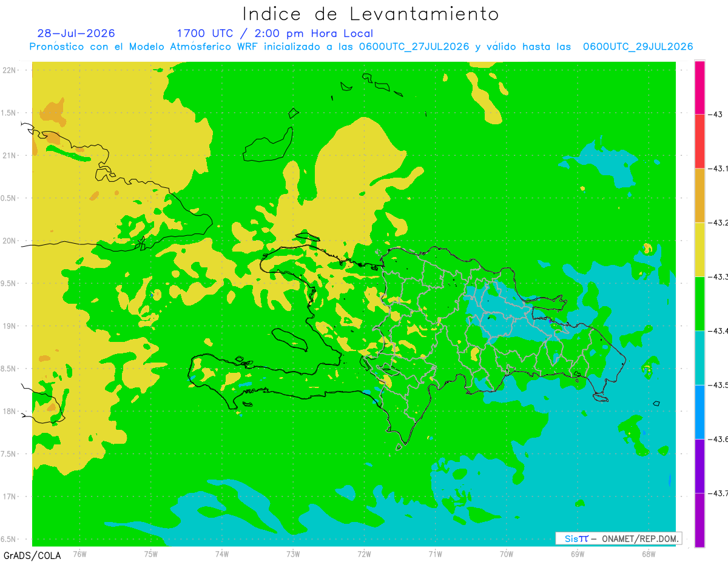Screen dimensions: 728x562
Task: Click the 'ONAMET/REP.DOM.' attribution label
Action: (x=640, y=539)
